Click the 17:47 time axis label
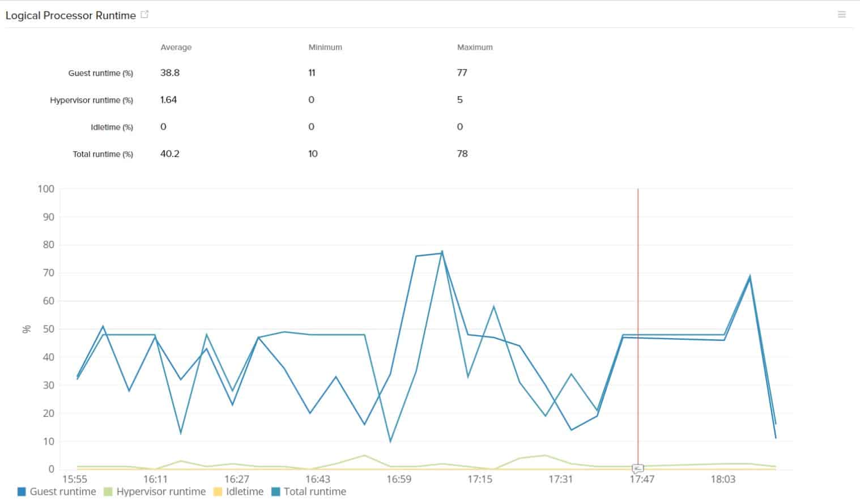Image resolution: width=860 pixels, height=504 pixels. pos(642,479)
